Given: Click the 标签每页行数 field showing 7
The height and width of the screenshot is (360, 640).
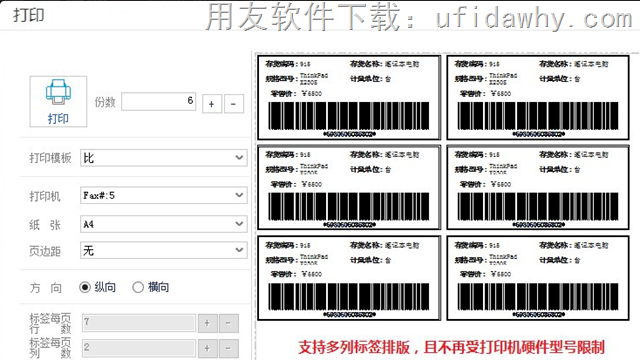Looking at the screenshot, I should tap(139, 323).
